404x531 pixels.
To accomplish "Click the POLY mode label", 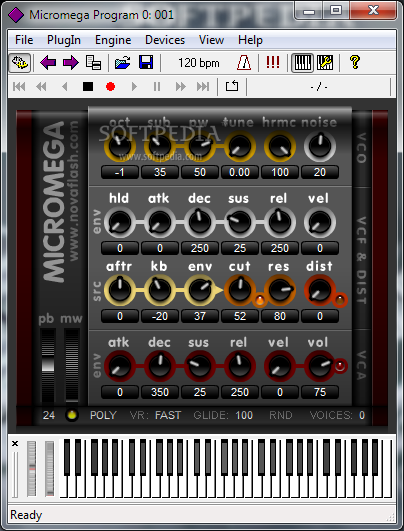I will [103, 415].
